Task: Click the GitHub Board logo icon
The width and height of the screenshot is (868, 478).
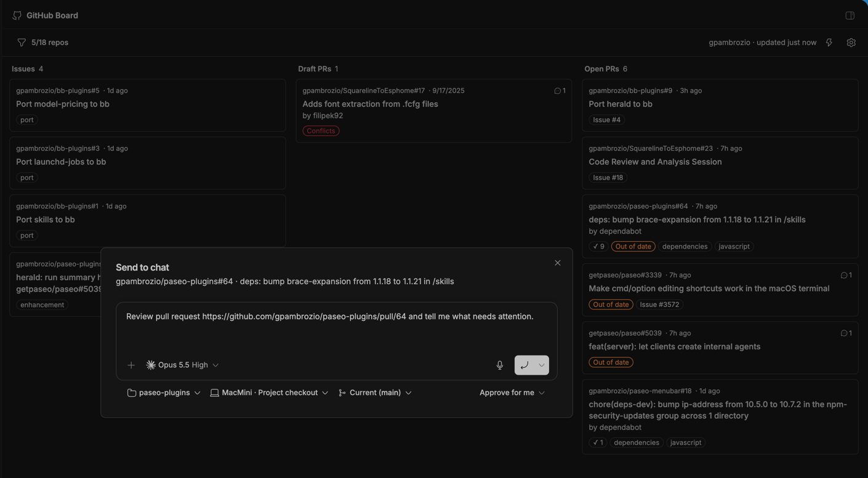Action: (17, 15)
